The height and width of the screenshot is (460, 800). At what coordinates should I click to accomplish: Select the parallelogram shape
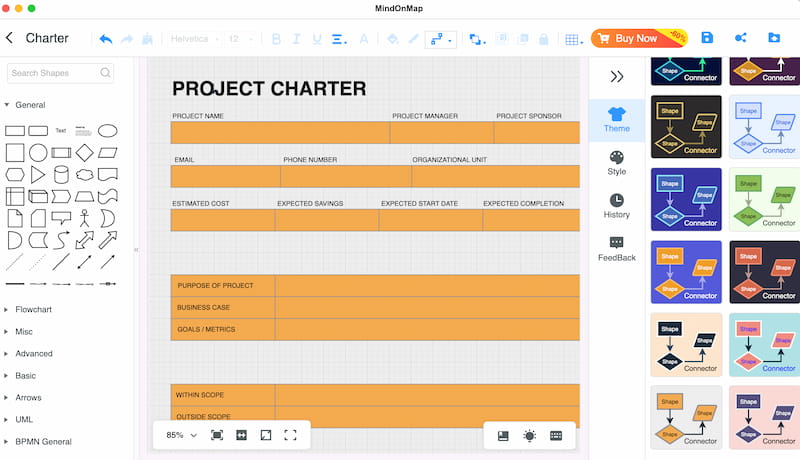point(108,152)
